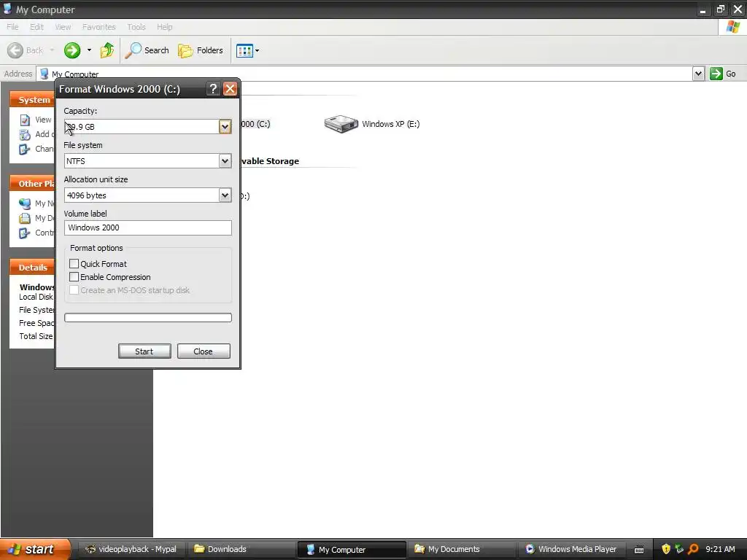Viewport: 747px width, 560px height.
Task: Click the Windows start button
Action: [34, 549]
